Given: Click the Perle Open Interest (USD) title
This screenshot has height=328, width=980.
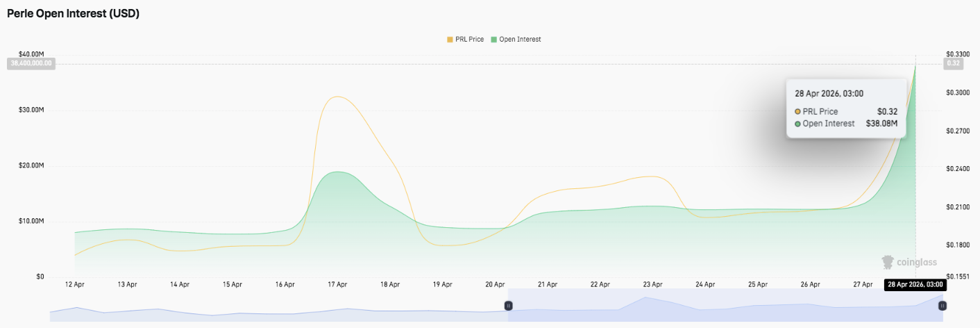Looking at the screenshot, I should pyautogui.click(x=74, y=13).
